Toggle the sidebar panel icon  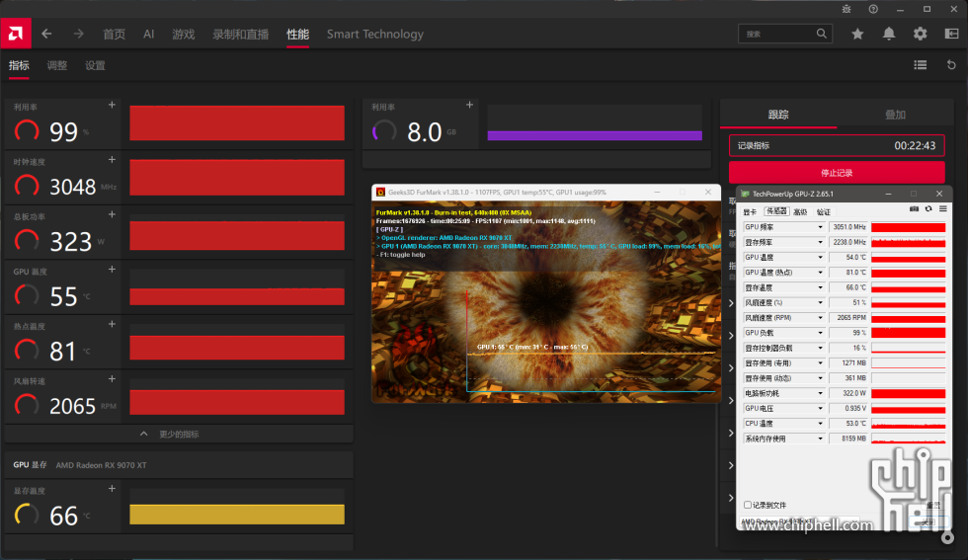pyautogui.click(x=951, y=34)
